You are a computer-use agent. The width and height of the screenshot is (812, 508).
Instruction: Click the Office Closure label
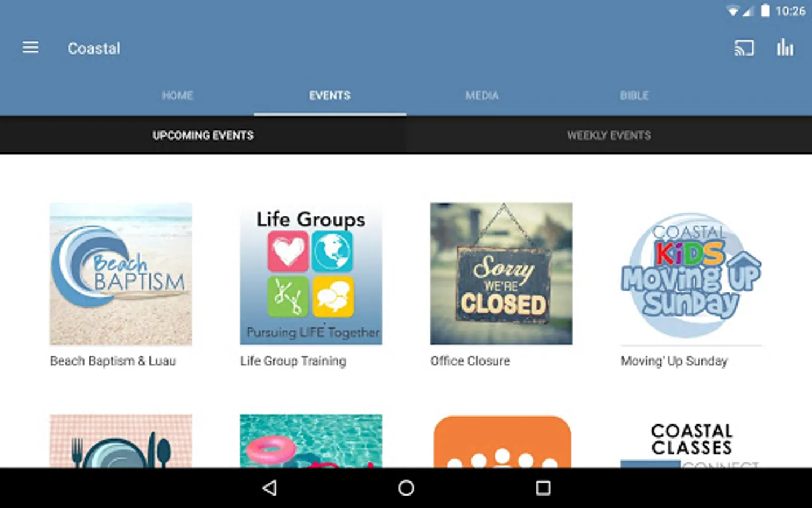(x=470, y=361)
